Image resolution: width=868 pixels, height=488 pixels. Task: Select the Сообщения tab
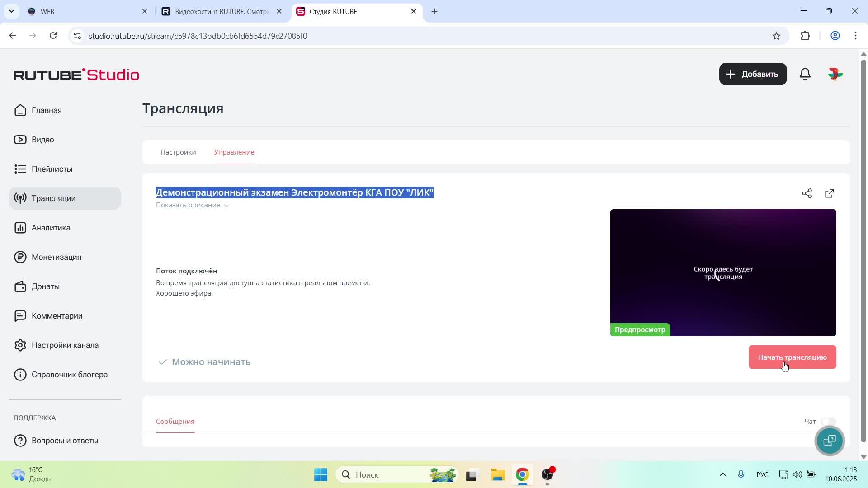(x=175, y=422)
